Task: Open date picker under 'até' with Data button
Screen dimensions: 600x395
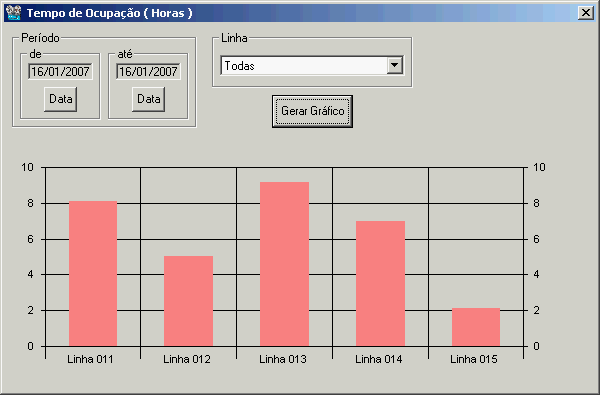Action: pyautogui.click(x=148, y=99)
